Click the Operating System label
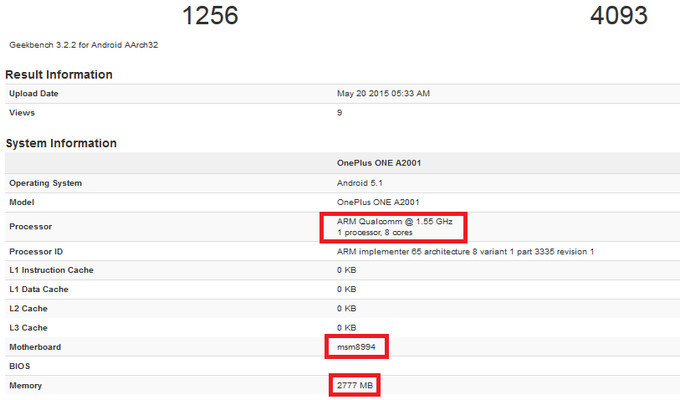Viewport: 680px width, 400px height. pos(46,183)
